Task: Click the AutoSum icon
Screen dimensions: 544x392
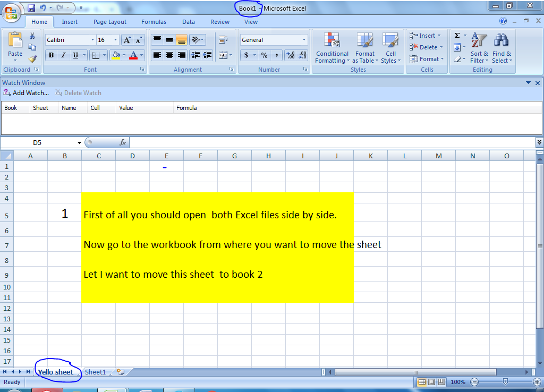Action: pyautogui.click(x=457, y=36)
